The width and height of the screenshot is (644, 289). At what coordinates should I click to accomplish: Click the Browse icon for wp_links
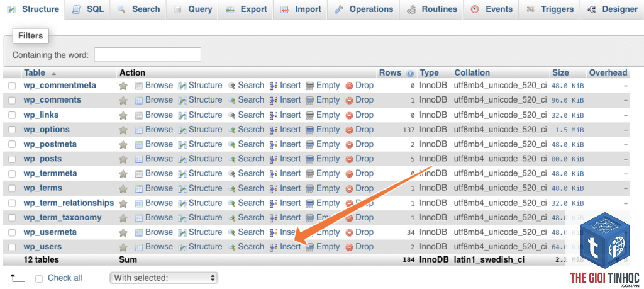coord(139,115)
